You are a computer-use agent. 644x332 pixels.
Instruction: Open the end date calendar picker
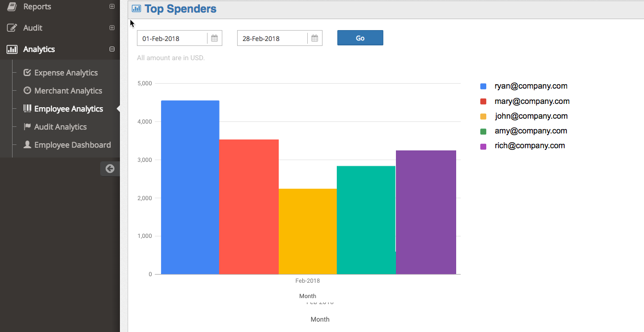tap(315, 38)
